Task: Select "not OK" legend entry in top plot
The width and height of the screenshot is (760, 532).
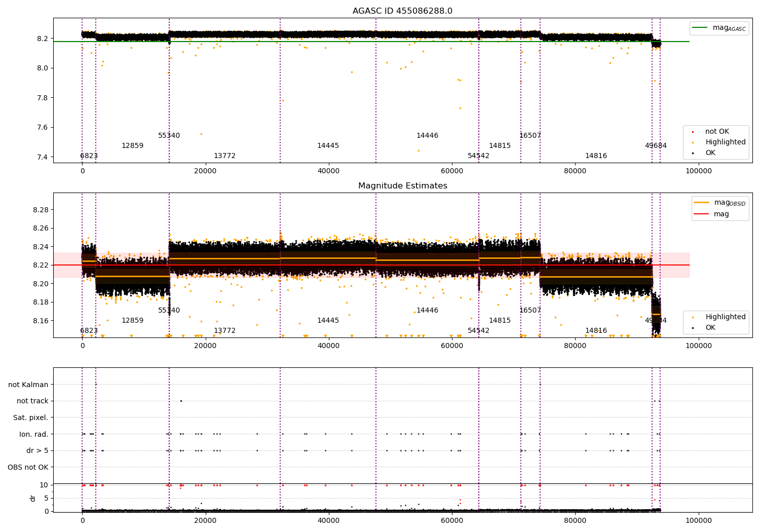Action: pyautogui.click(x=717, y=132)
